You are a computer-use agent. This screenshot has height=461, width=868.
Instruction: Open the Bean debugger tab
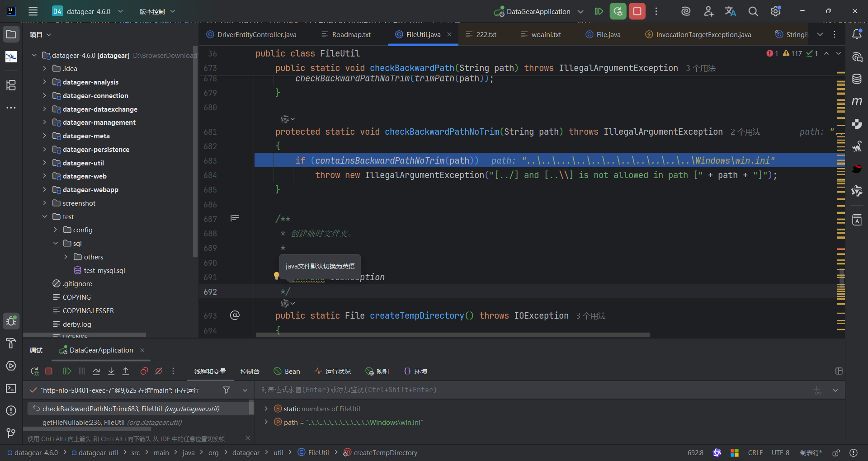click(x=287, y=372)
